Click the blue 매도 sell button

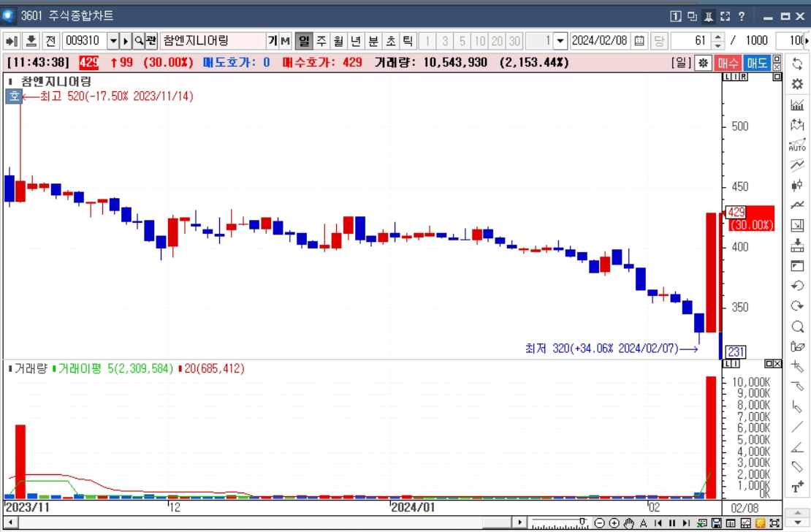[x=757, y=63]
